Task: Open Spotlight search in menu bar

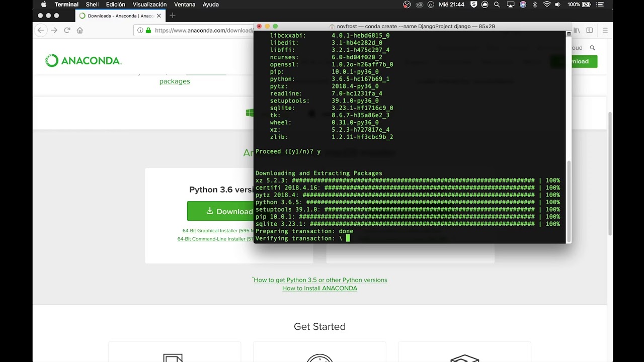Action: point(497,5)
